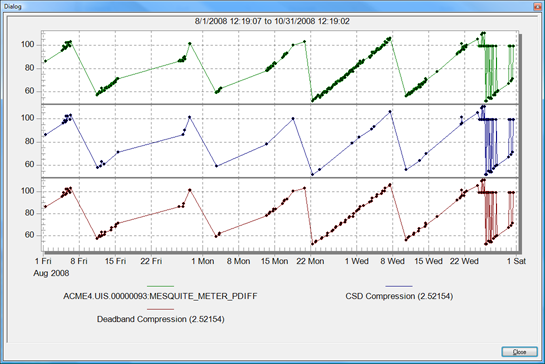Screen dimensions: 545x364
Task: Click the blue legend line swatch
Action: pyautogui.click(x=399, y=286)
